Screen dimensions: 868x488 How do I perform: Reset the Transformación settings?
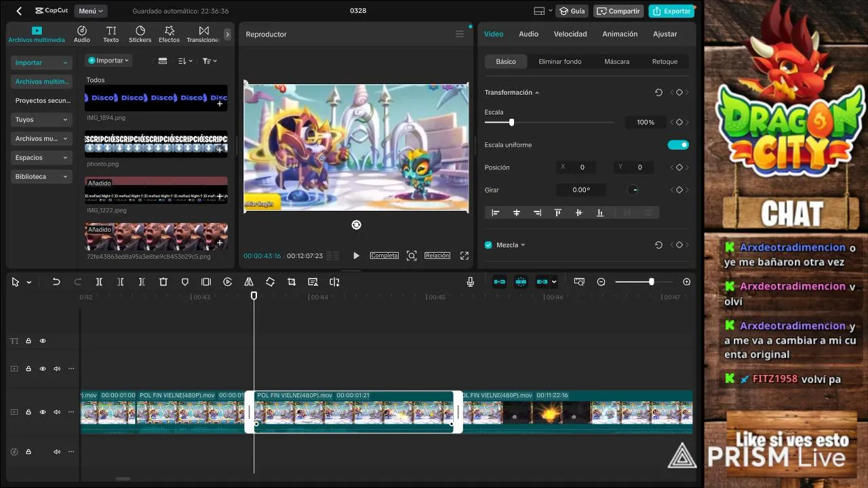click(658, 92)
